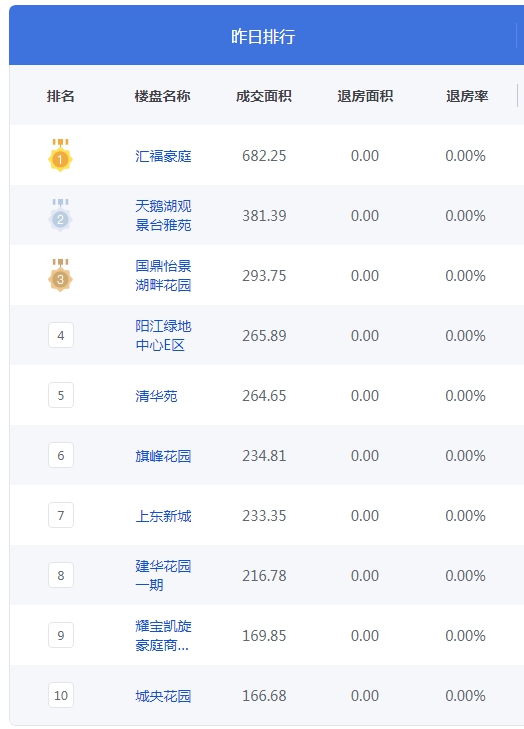Click the rank 10 number badge
Viewport: 524px width, 729px height.
61,695
